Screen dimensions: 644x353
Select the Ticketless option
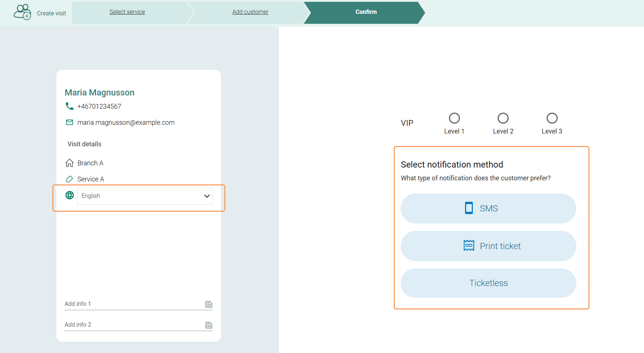click(x=488, y=283)
